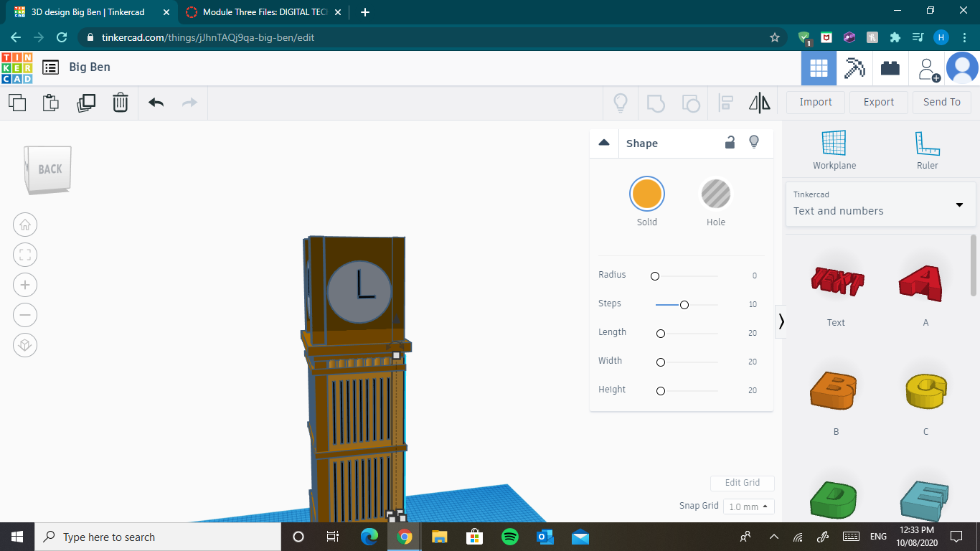Viewport: 980px width, 551px height.
Task: Click the Export button
Action: (x=879, y=102)
